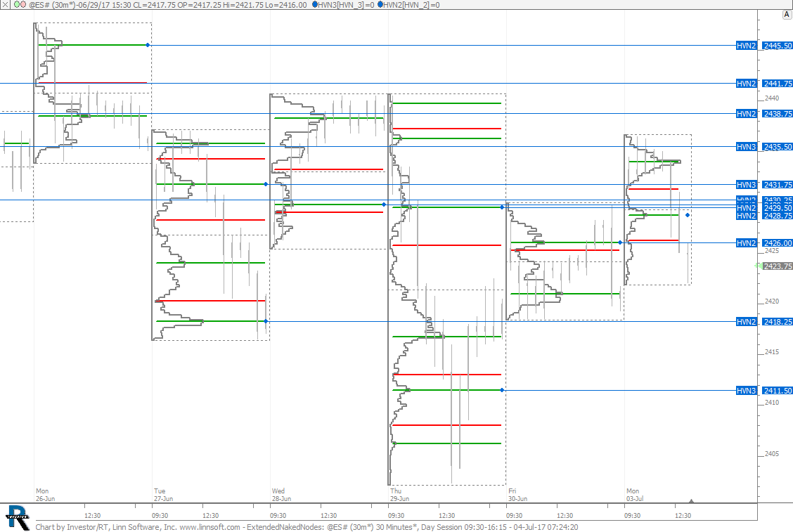Click the Mon 03-Jul date label
Screen dimensions: 793x532
click(x=634, y=495)
